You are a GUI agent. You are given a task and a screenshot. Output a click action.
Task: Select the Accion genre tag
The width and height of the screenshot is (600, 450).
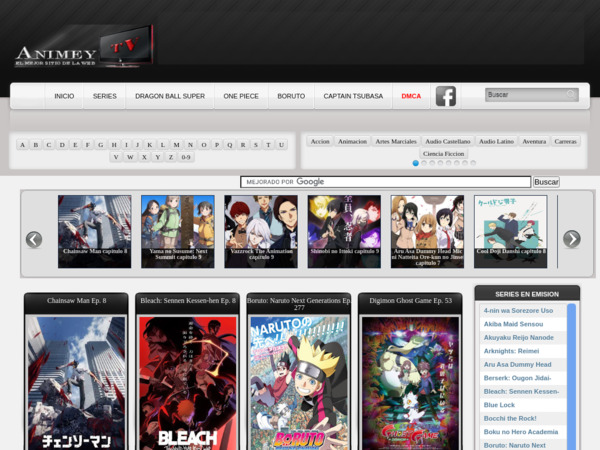tap(320, 141)
